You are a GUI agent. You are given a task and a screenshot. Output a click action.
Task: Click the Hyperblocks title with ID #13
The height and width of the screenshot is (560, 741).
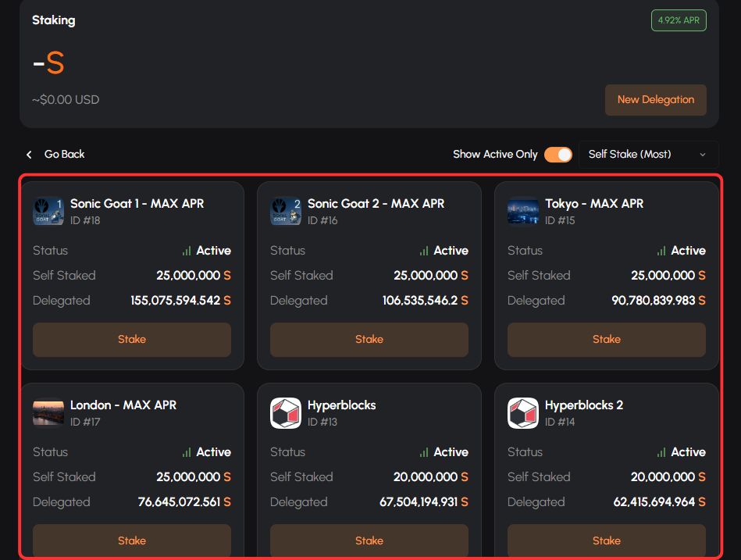pos(342,405)
